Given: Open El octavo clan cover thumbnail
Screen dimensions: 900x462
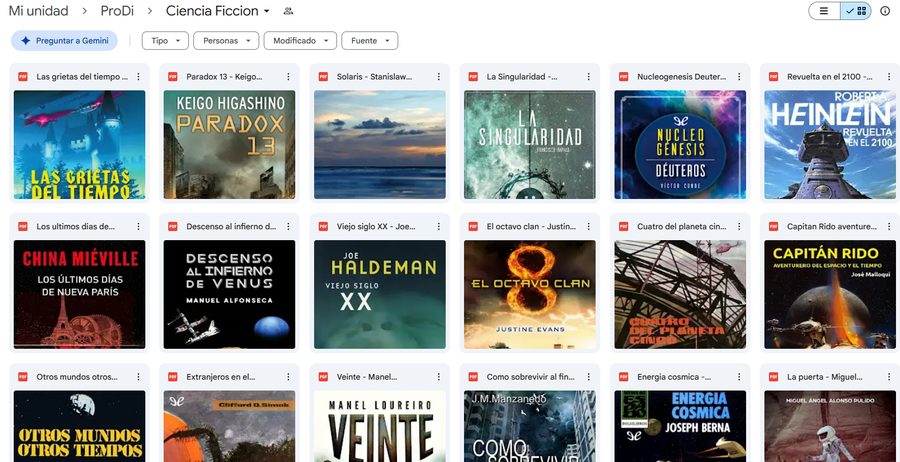Looking at the screenshot, I should [530, 294].
